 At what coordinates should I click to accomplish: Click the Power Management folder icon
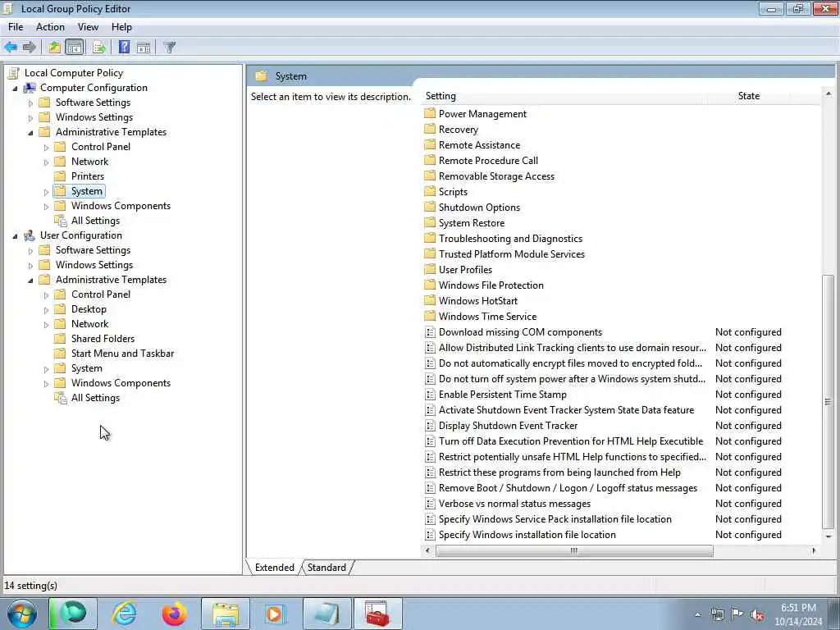point(430,113)
